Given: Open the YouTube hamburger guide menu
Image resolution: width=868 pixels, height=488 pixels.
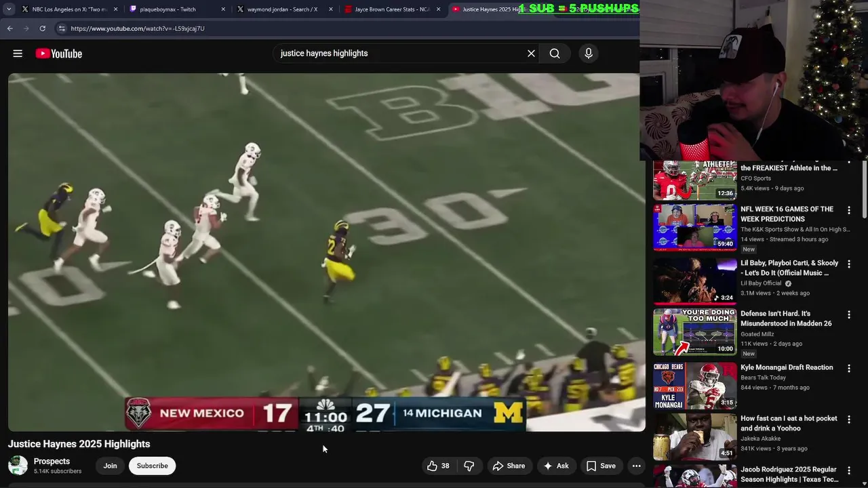Looking at the screenshot, I should pyautogui.click(x=18, y=54).
